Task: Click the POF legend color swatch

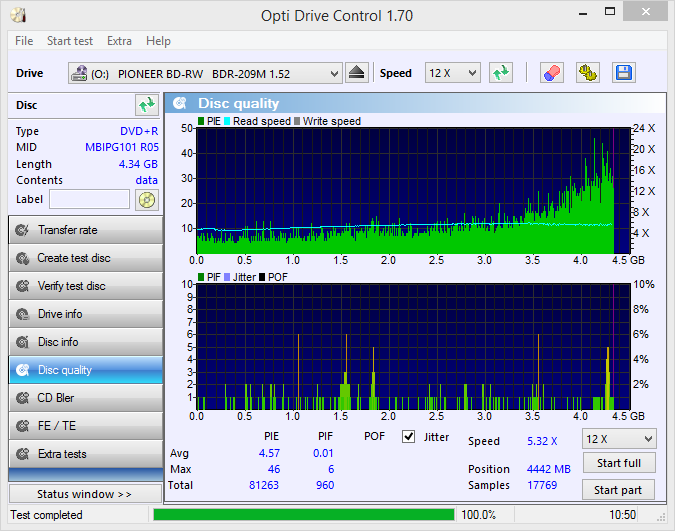Action: [262, 277]
